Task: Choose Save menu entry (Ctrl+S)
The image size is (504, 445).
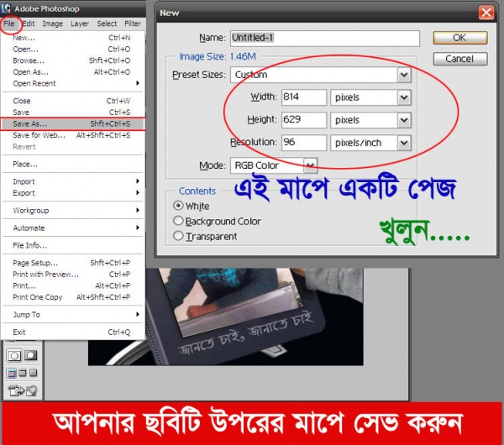Action: [72, 113]
